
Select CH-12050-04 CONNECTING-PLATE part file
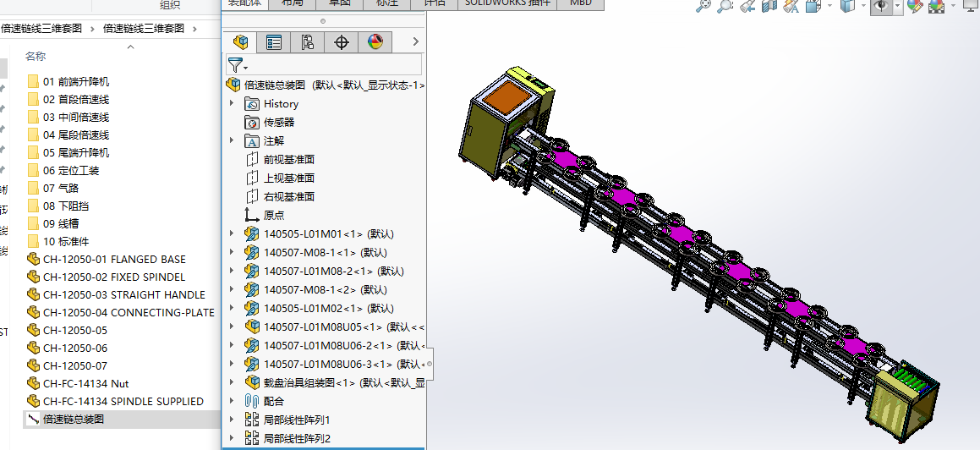click(x=121, y=312)
